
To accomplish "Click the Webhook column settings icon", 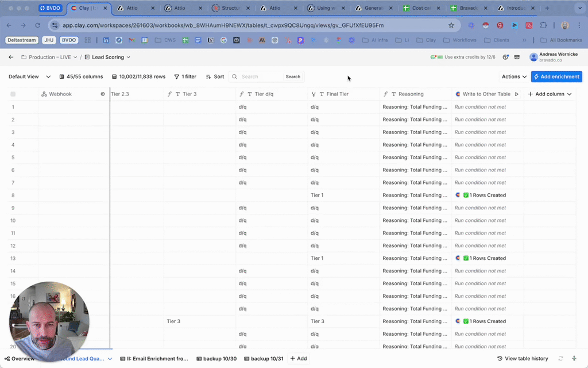I will click(x=103, y=94).
